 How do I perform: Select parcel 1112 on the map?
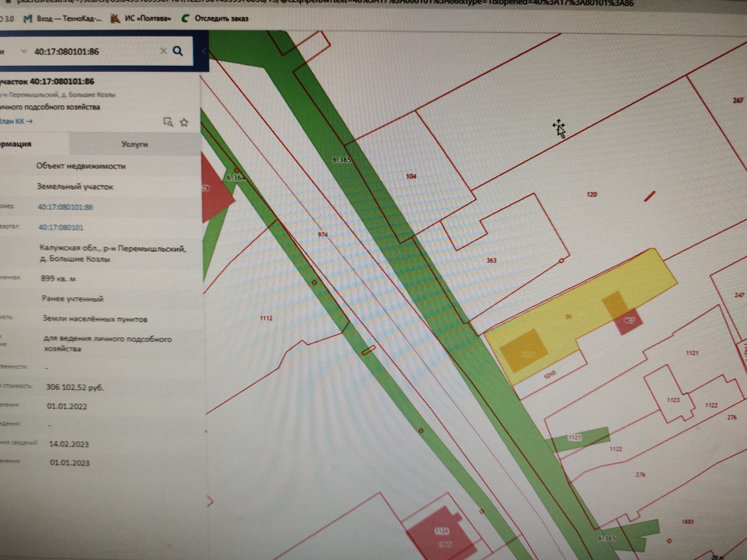[266, 318]
